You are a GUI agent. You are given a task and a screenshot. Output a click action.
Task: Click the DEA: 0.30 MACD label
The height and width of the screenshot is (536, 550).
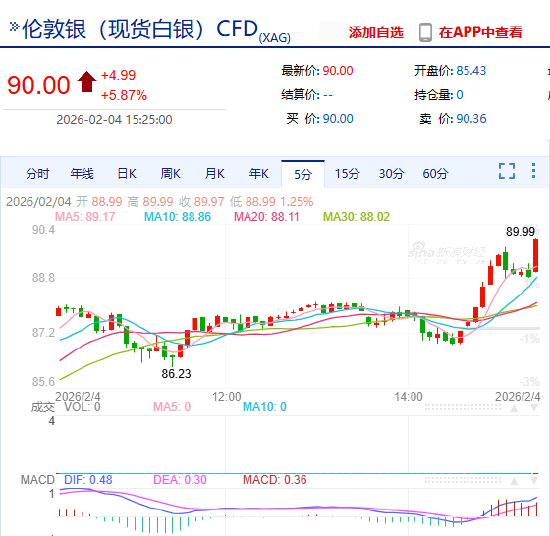180,480
